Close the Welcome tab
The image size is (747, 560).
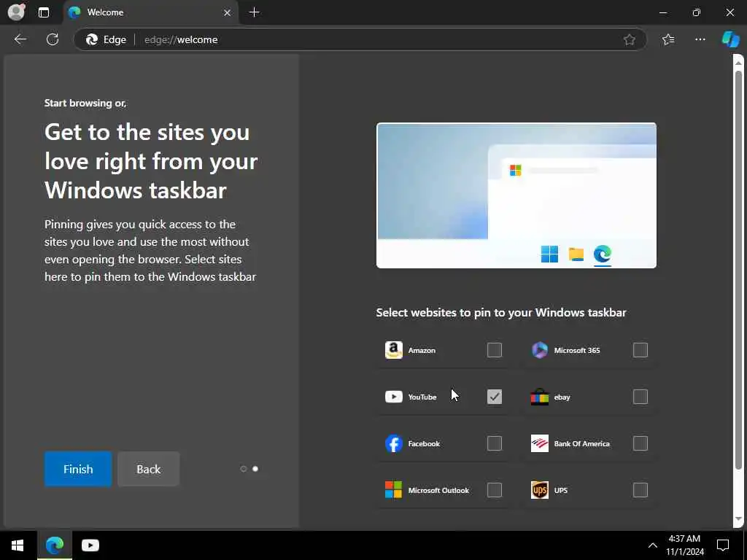pos(228,13)
